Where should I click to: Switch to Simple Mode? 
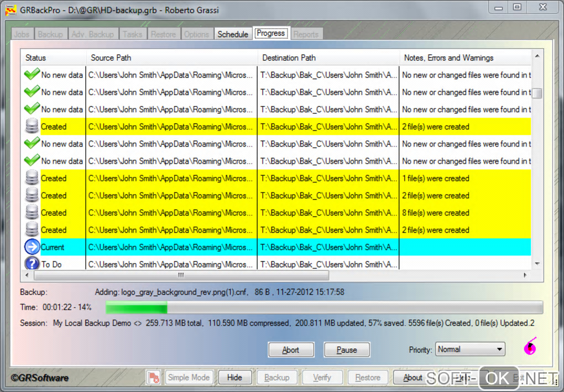point(189,377)
